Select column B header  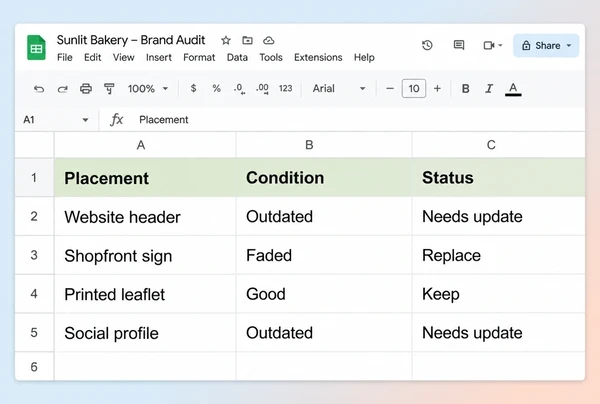click(324, 145)
